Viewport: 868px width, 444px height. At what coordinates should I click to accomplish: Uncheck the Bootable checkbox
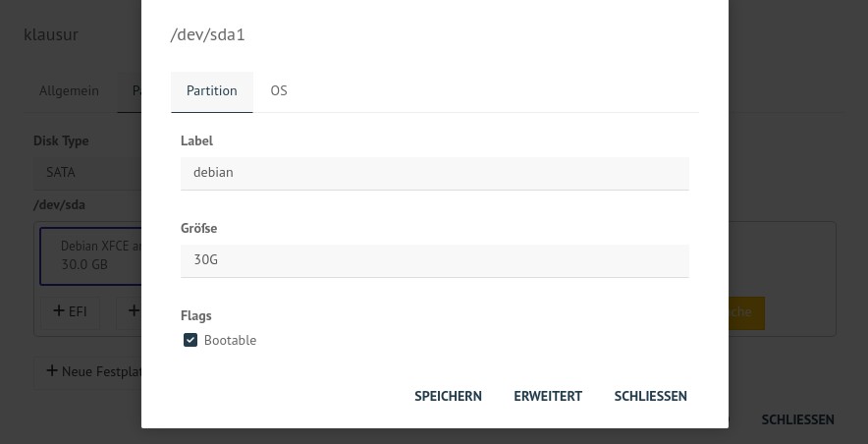[190, 340]
